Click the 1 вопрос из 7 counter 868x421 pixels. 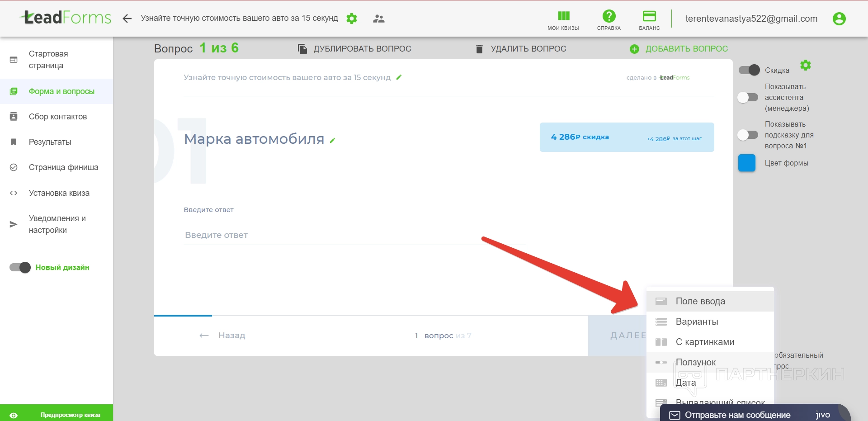click(443, 336)
